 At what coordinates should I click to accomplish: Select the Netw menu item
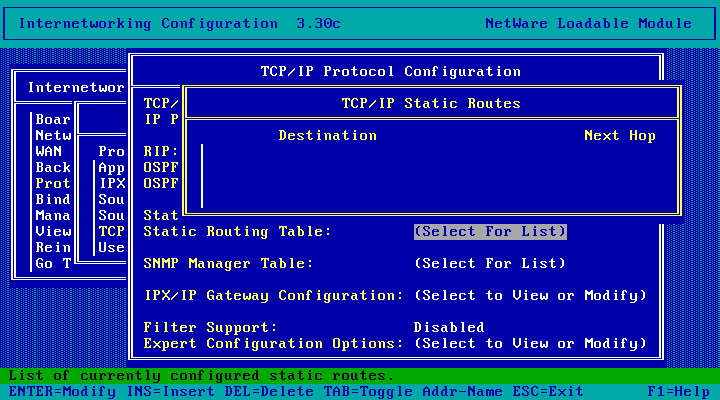tap(53, 135)
